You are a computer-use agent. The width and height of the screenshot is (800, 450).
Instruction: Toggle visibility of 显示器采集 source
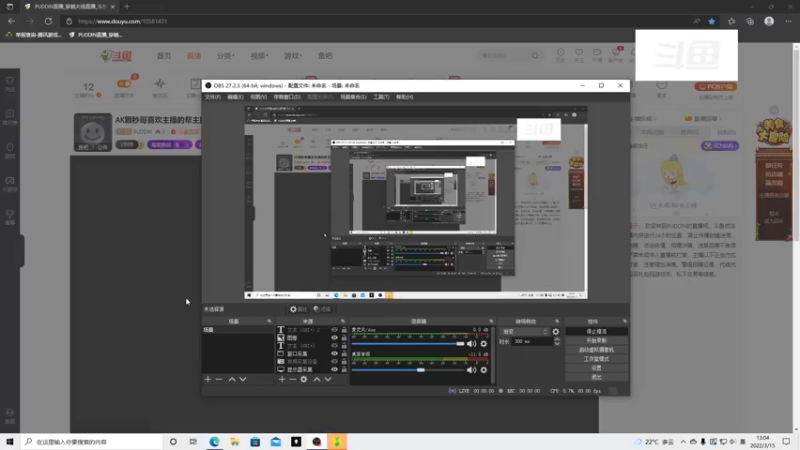coord(334,369)
